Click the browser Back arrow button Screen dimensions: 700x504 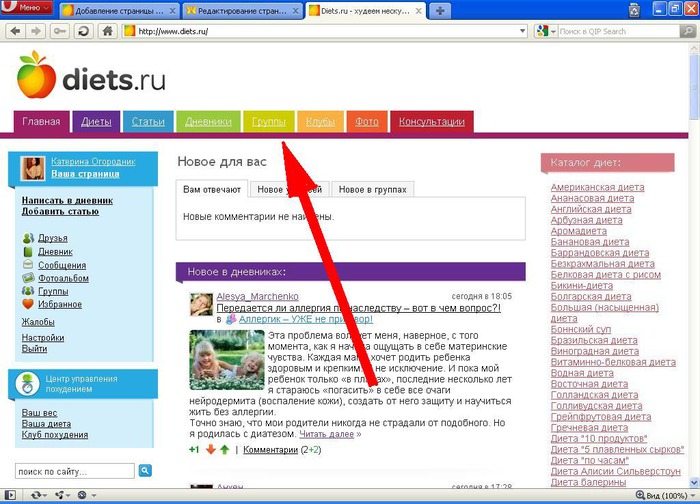tap(12, 31)
